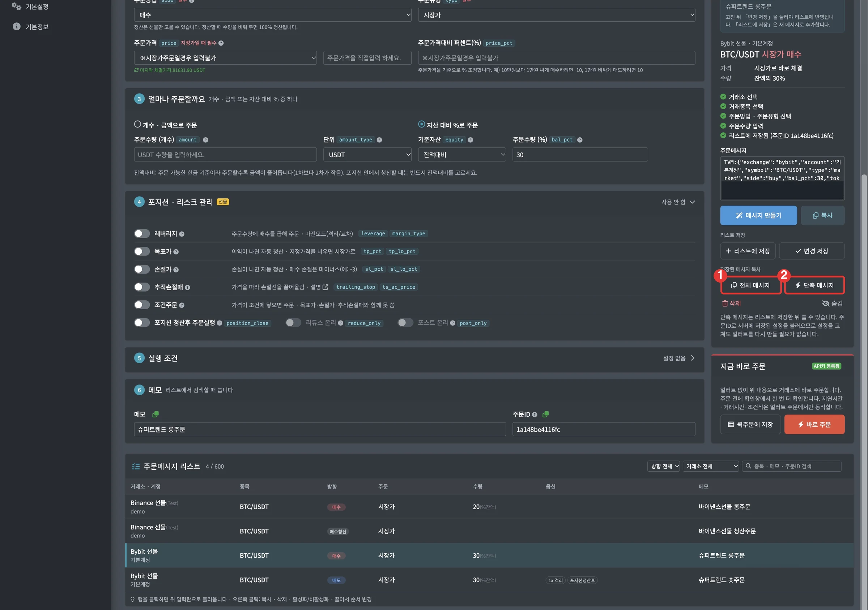
Task: Select the 슈퍼트렌드 숏주문 list row
Action: click(489, 580)
